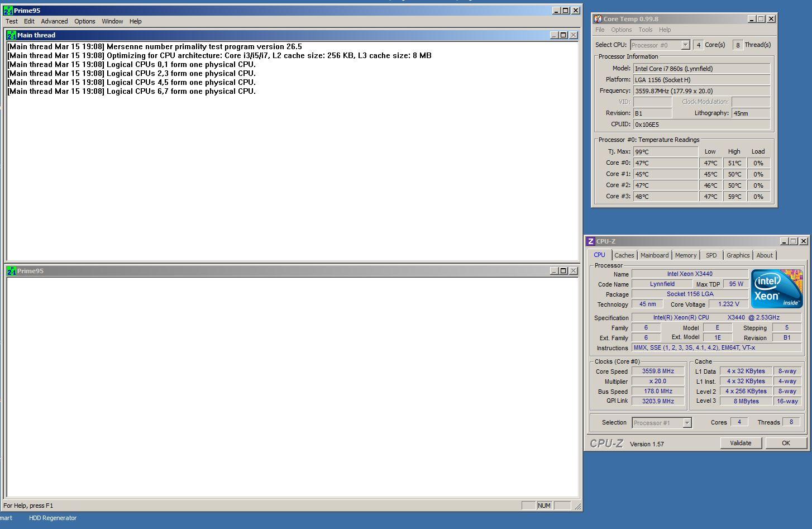Click the status bar resize grip
This screenshot has width=812, height=529.
pyautogui.click(x=577, y=506)
